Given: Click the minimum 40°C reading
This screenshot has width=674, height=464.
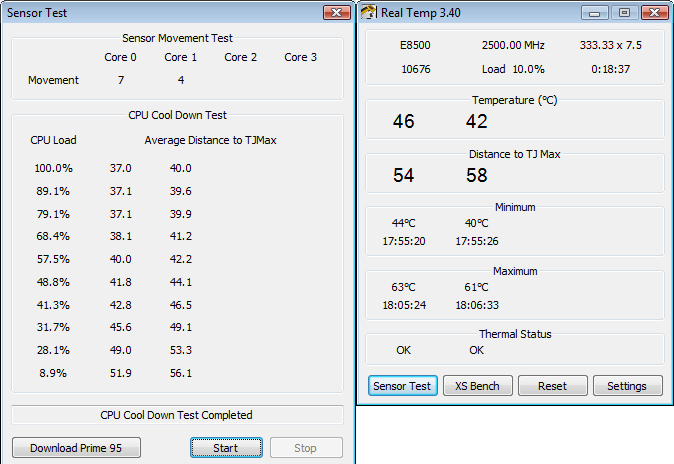Looking at the screenshot, I should point(477,223).
